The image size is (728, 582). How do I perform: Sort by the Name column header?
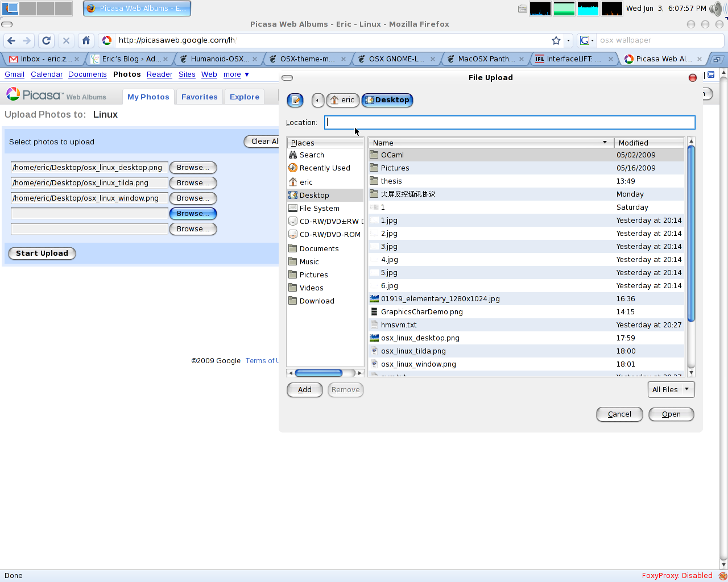(x=491, y=143)
